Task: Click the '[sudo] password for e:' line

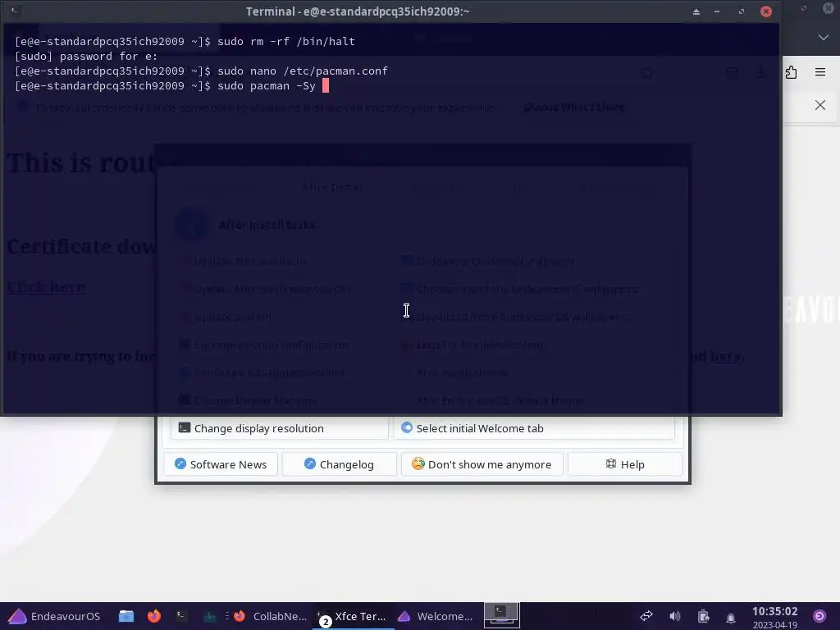Action: tap(86, 57)
